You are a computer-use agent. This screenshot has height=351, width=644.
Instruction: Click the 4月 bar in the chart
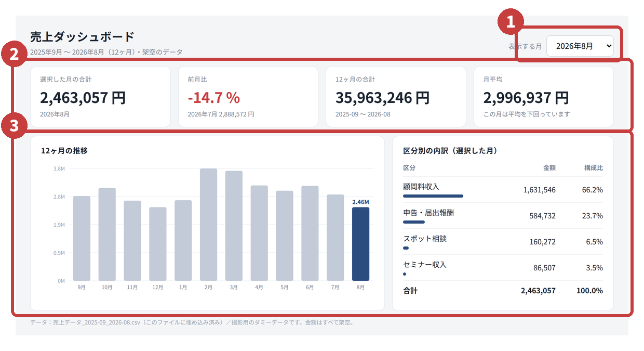pos(259,233)
